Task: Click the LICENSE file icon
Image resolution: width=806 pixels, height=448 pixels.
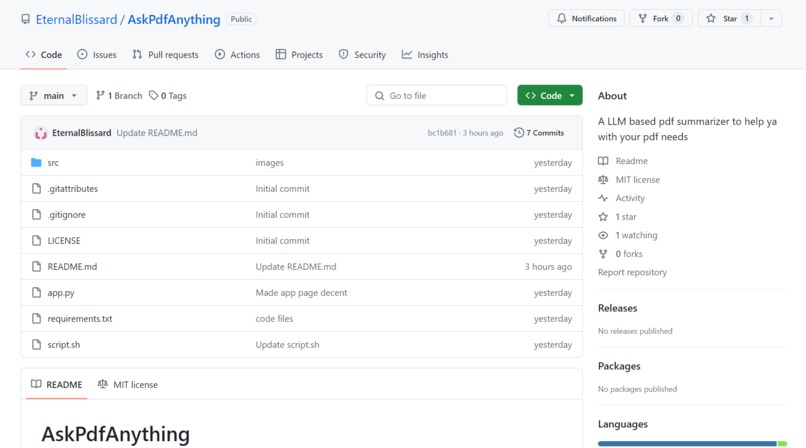Action: point(36,240)
